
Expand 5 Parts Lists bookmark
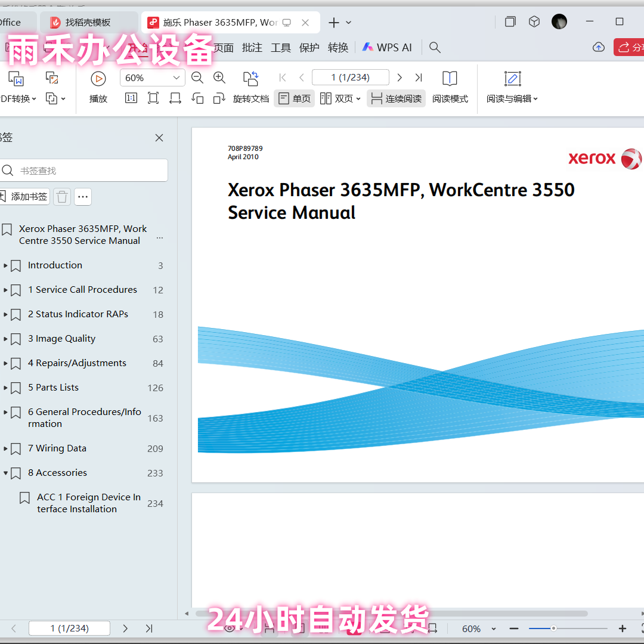click(x=6, y=388)
